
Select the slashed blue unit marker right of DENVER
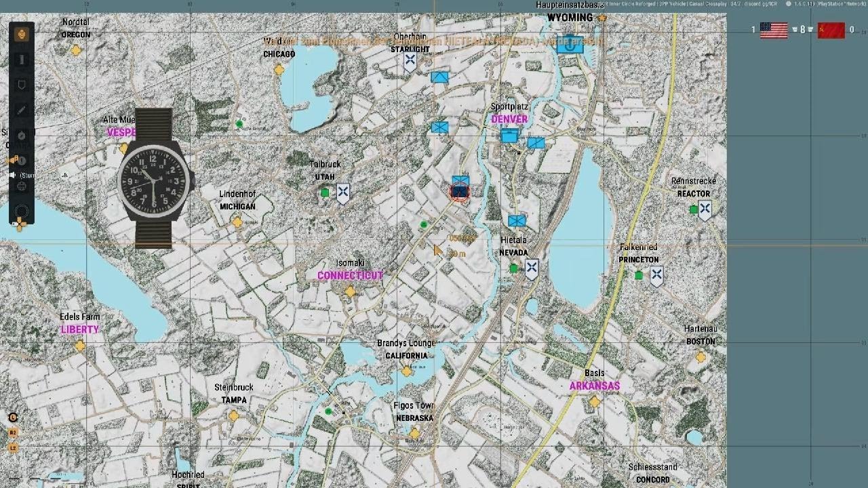(x=536, y=143)
